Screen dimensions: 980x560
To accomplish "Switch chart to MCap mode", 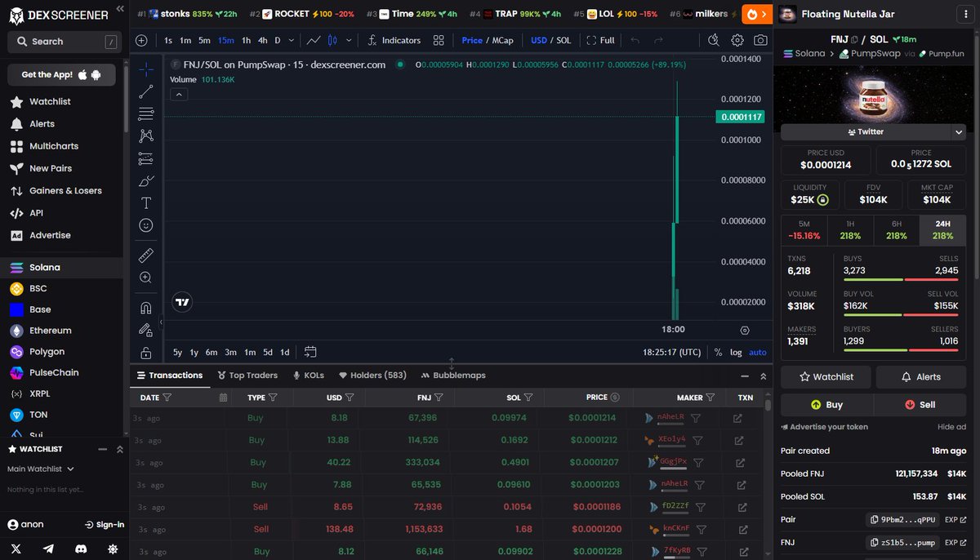I will (502, 40).
